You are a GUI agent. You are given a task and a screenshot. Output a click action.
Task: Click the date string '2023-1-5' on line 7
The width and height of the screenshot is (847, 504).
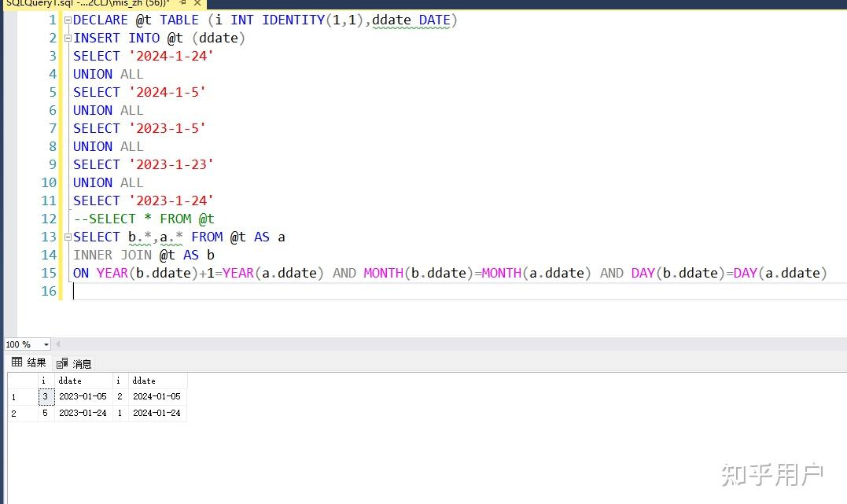168,129
